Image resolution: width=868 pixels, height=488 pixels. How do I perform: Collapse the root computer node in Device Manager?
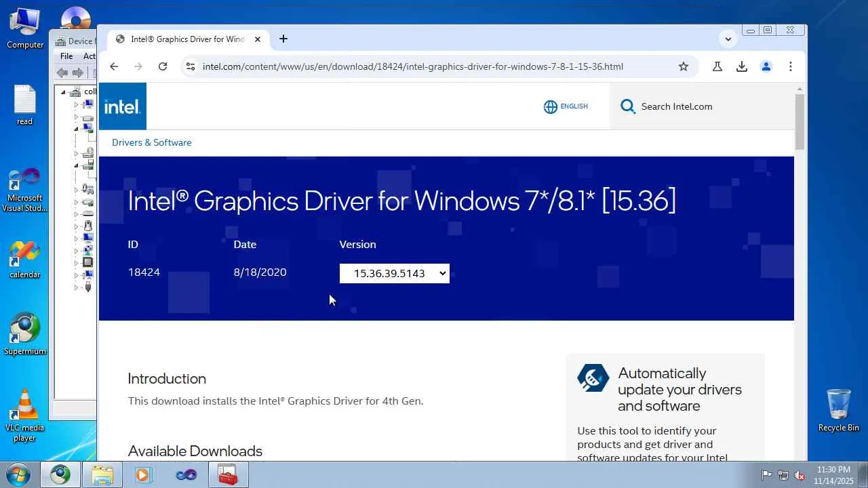63,92
